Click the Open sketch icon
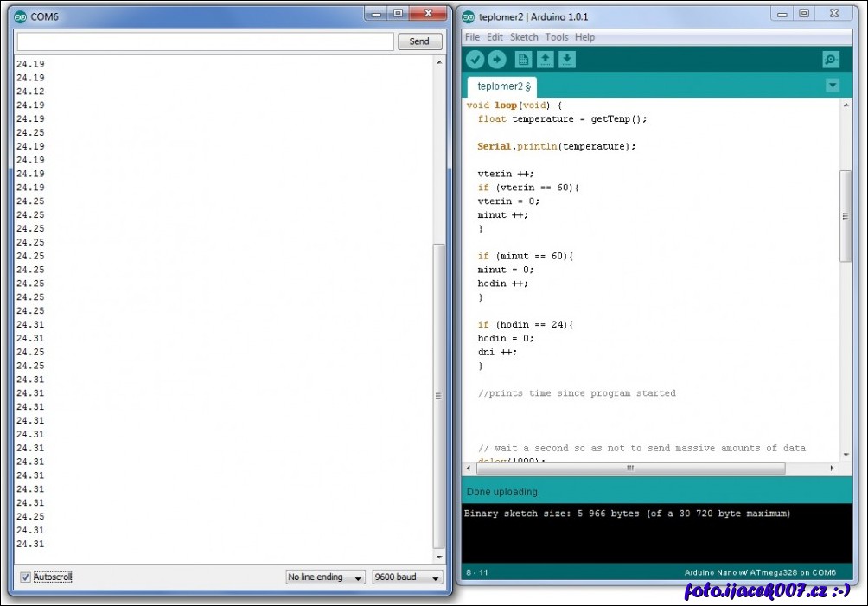Image resolution: width=868 pixels, height=606 pixels. point(545,59)
